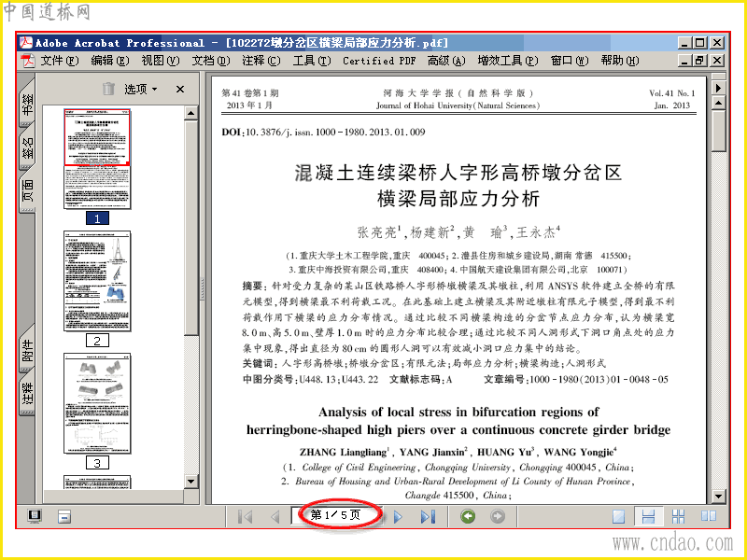Open the 选项 dropdown in pages panel

(x=141, y=89)
